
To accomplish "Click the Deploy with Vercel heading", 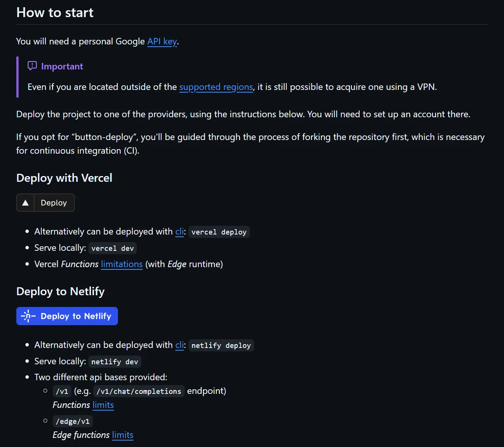I will click(64, 178).
